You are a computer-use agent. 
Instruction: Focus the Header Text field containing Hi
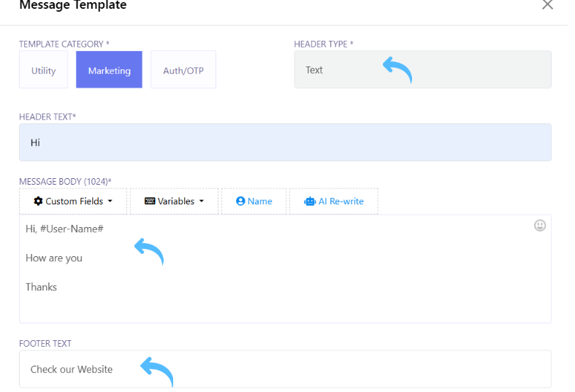(285, 142)
